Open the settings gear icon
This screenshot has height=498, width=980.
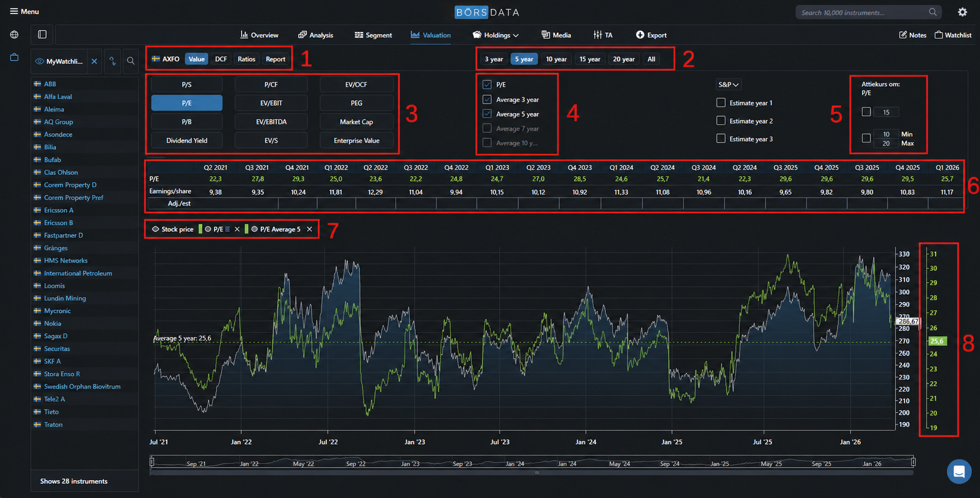point(962,12)
